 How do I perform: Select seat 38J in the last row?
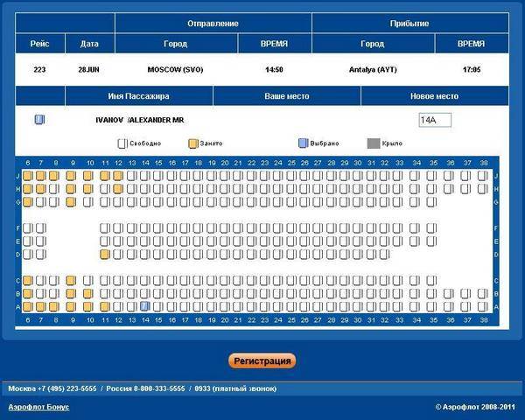[x=482, y=176]
